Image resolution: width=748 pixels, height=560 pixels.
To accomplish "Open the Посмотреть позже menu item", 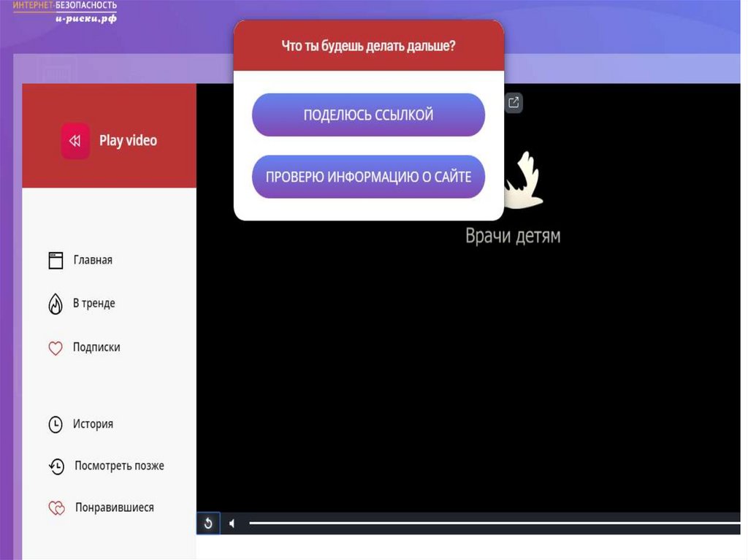I will click(x=119, y=466).
